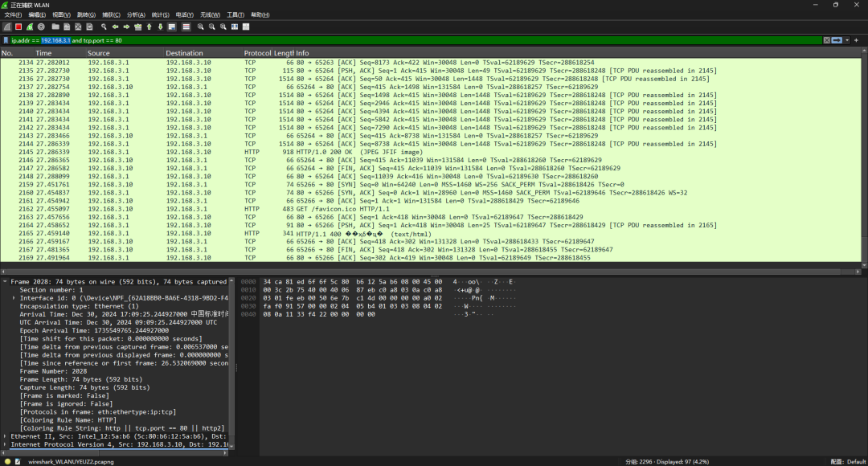Zoom in main window text icon
868x466 pixels.
[200, 27]
